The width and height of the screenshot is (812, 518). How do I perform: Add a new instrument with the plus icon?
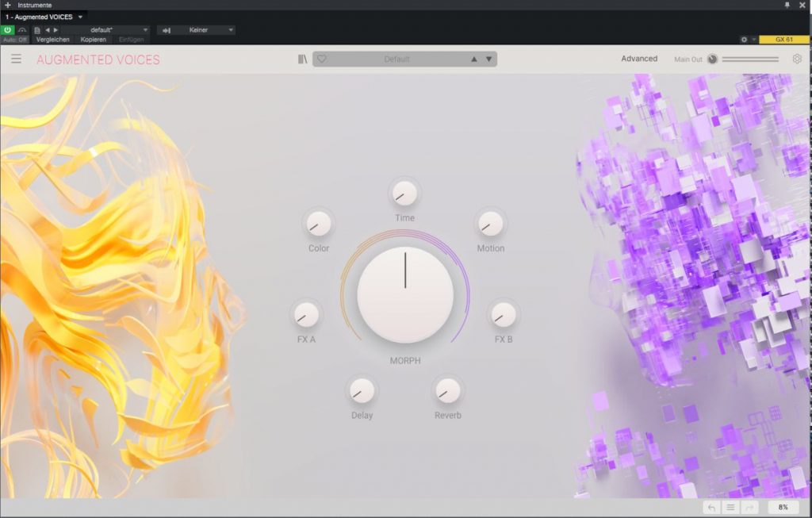7,5
